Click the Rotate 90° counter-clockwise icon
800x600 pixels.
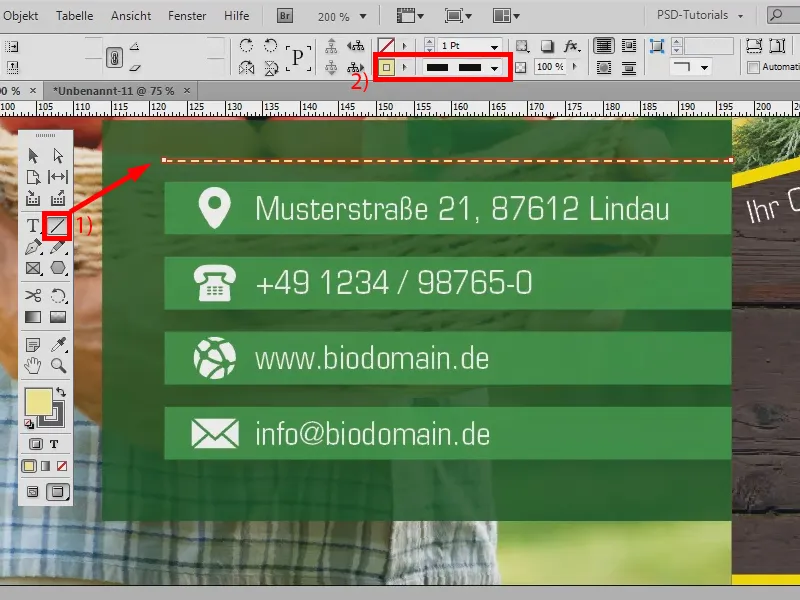(270, 46)
